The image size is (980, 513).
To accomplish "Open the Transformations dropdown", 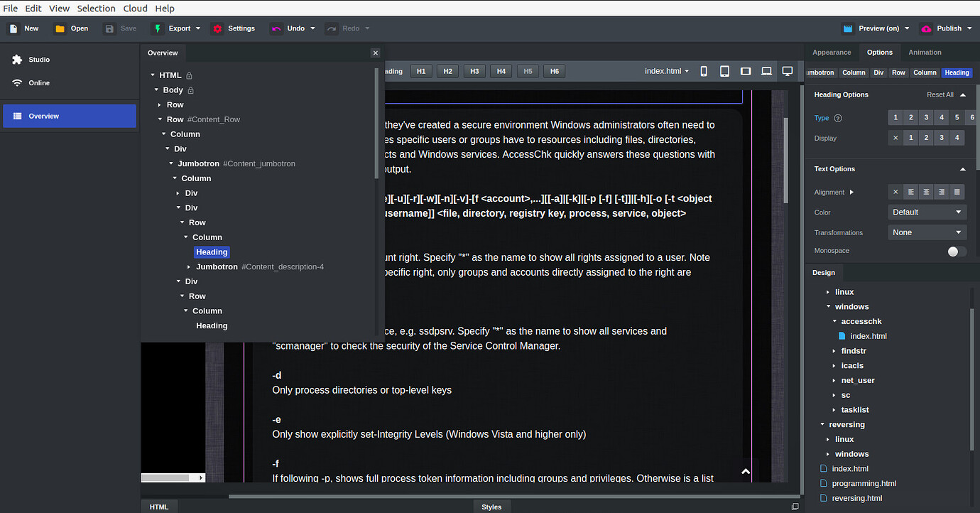I will (x=927, y=232).
